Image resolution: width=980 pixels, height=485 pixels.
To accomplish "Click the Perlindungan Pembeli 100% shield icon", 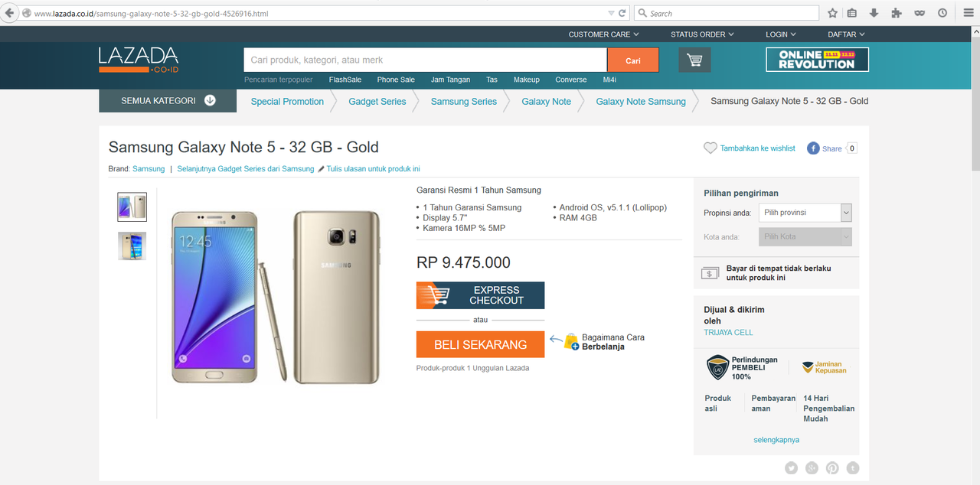I will point(717,367).
